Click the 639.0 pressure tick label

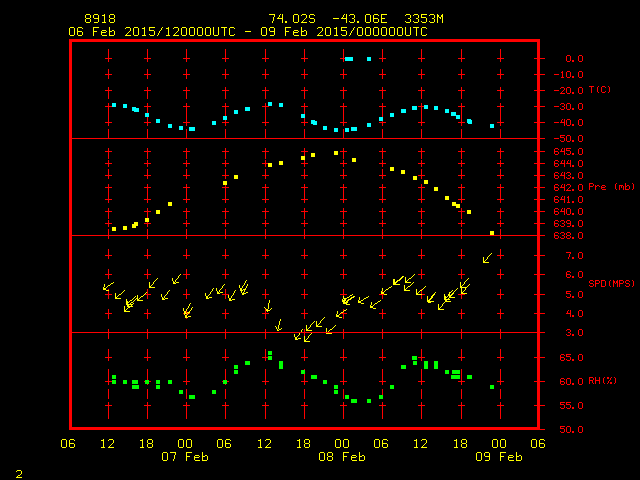pos(569,224)
